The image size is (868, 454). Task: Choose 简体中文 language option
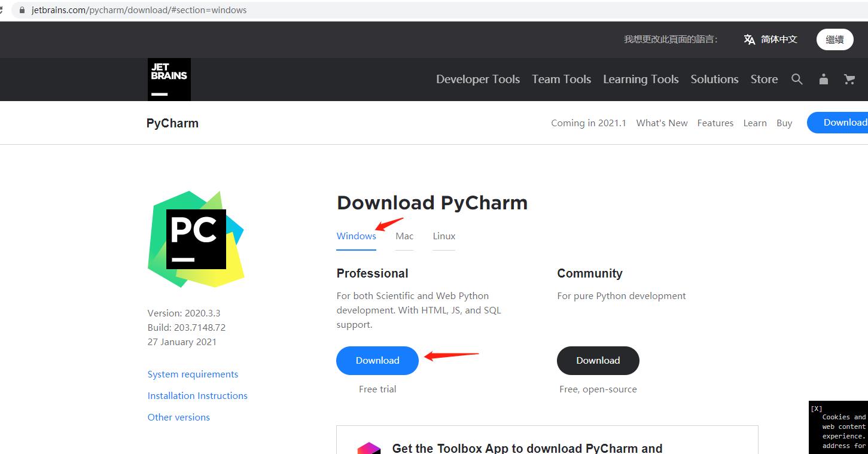(779, 39)
